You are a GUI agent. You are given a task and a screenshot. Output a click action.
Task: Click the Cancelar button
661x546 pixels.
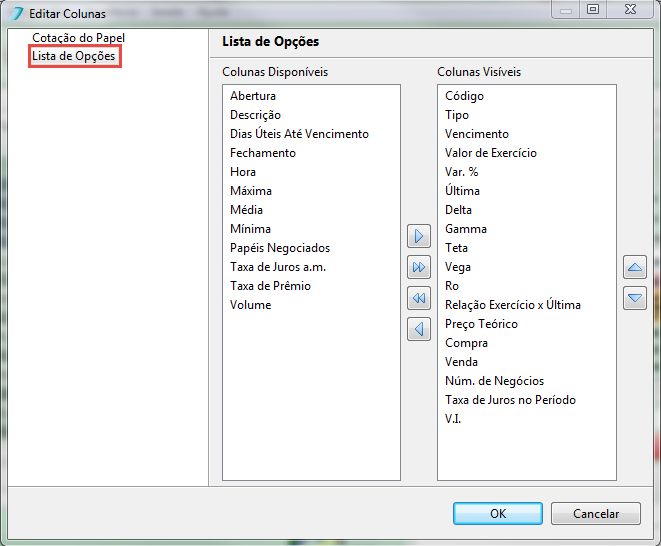pyautogui.click(x=596, y=514)
